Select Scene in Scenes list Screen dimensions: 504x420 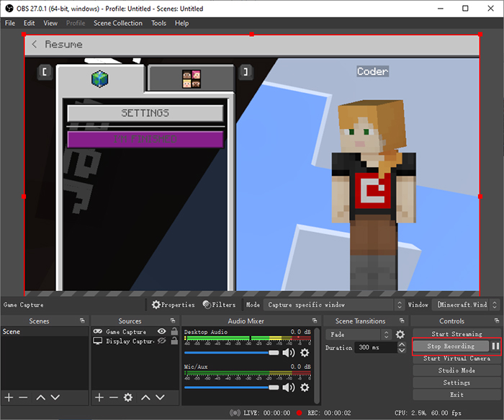click(x=45, y=331)
